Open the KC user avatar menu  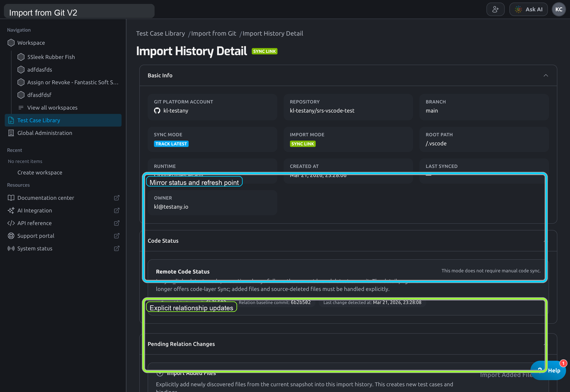559,9
